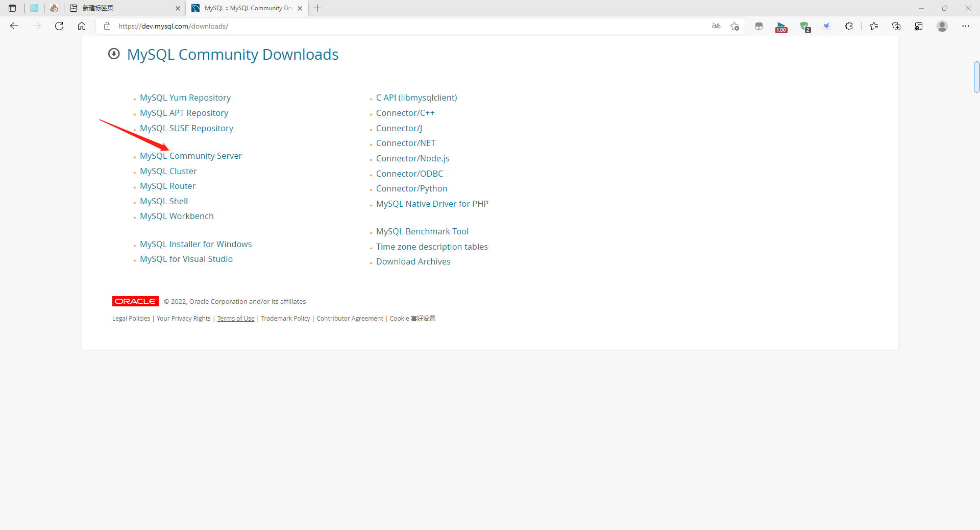
Task: Open MySQL Native Driver for PHP
Action: [x=432, y=204]
